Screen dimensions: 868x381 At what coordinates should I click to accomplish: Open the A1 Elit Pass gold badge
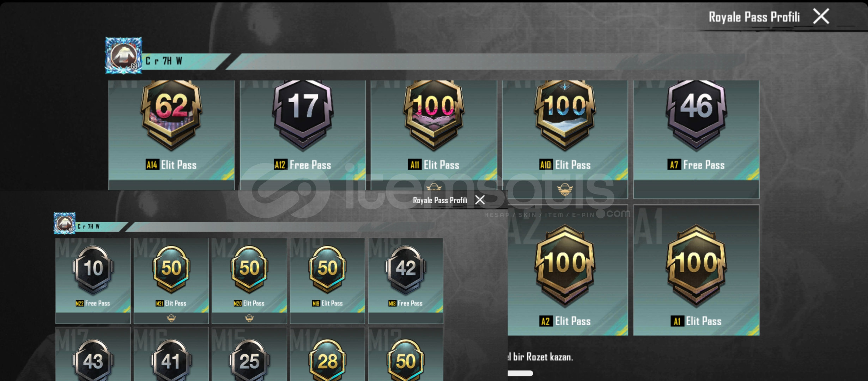click(x=696, y=270)
